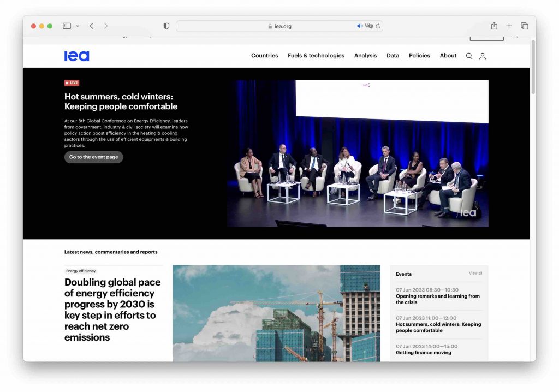Click the Go to the event page button
Screen dimensions: 559x392
click(93, 157)
